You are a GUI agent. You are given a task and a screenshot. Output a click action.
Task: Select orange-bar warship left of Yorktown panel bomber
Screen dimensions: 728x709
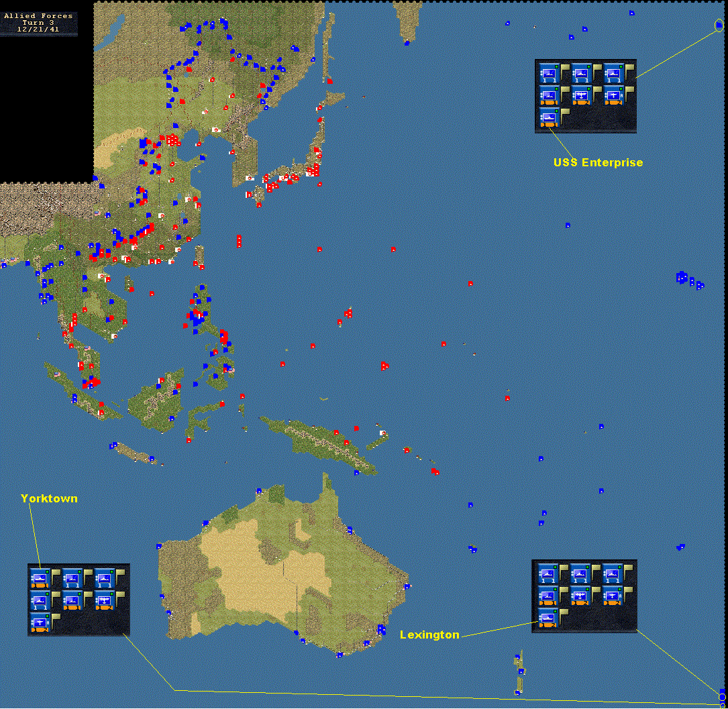[x=72, y=601]
